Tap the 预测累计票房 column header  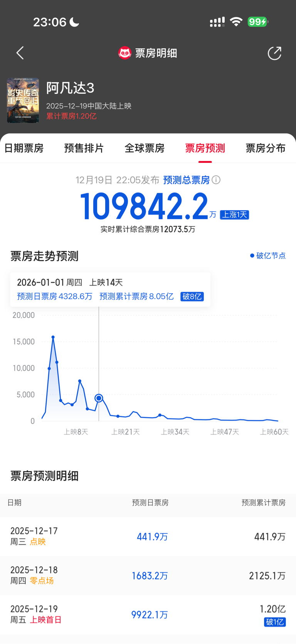(264, 502)
